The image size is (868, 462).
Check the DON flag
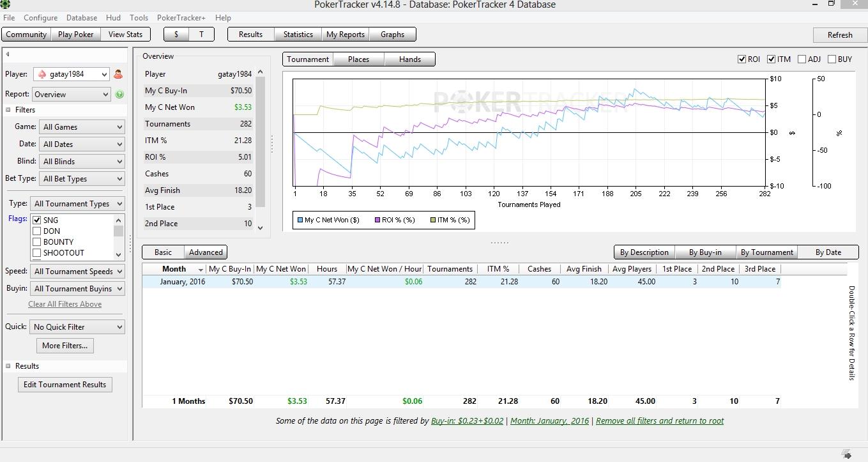pyautogui.click(x=37, y=231)
